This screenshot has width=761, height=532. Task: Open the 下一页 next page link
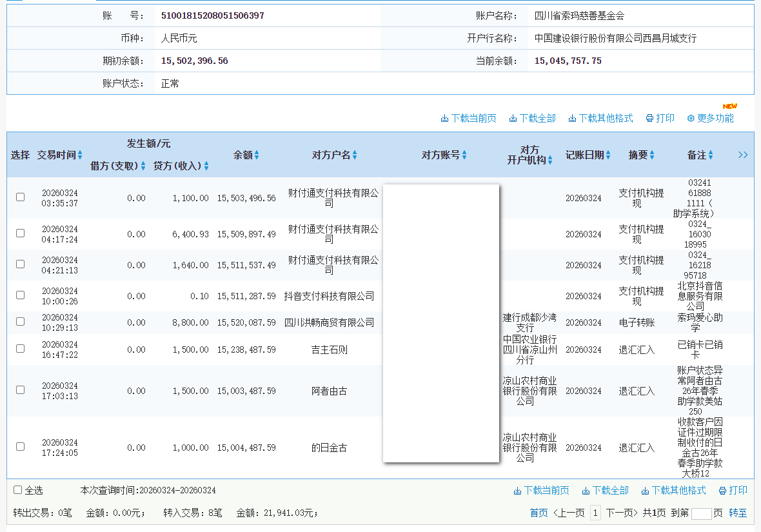(x=619, y=511)
